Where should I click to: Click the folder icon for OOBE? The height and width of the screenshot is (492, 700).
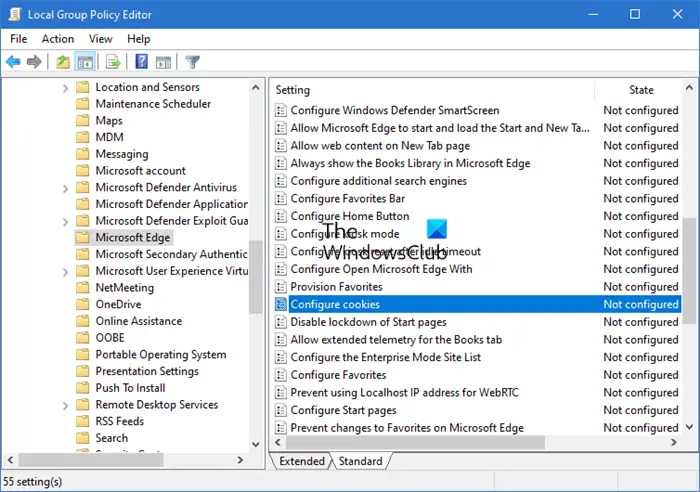coord(83,338)
